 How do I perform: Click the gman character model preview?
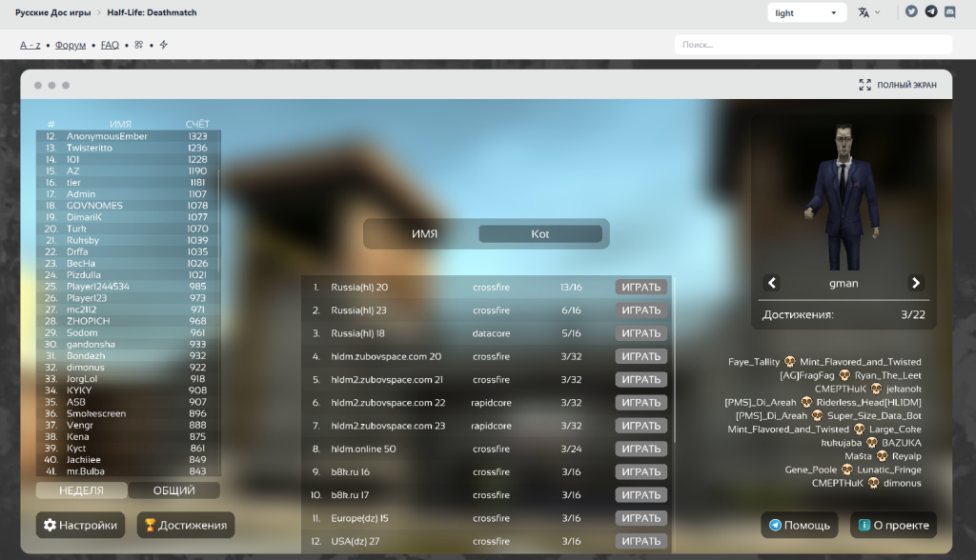click(844, 196)
